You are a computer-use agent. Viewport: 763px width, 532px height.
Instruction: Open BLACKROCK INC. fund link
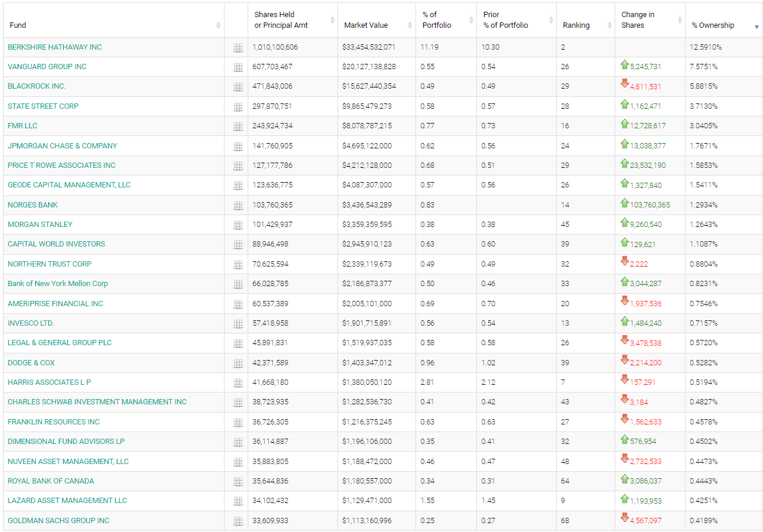[37, 86]
